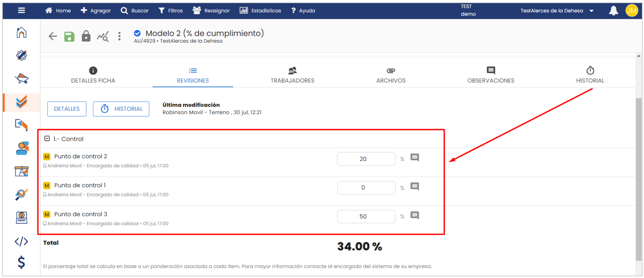This screenshot has height=278, width=644.
Task: Switch to the TRABAJADORES tab
Action: (292, 75)
